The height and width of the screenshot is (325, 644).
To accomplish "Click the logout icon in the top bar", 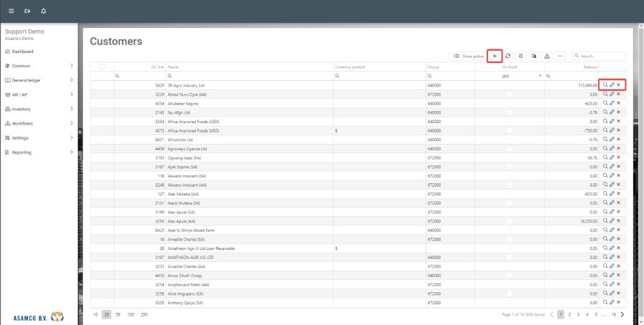I will 27,11.
